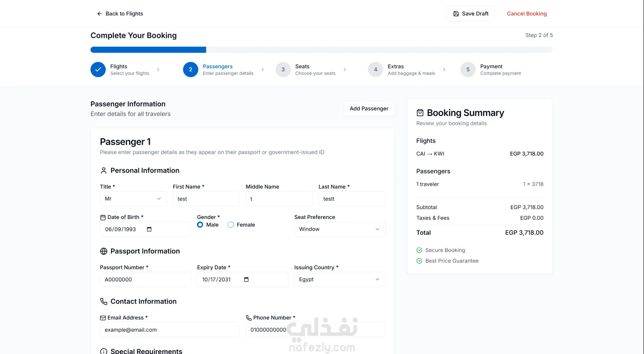Viewport: 644px width, 354px height.
Task: Jump to the Payment step
Action: click(x=468, y=70)
